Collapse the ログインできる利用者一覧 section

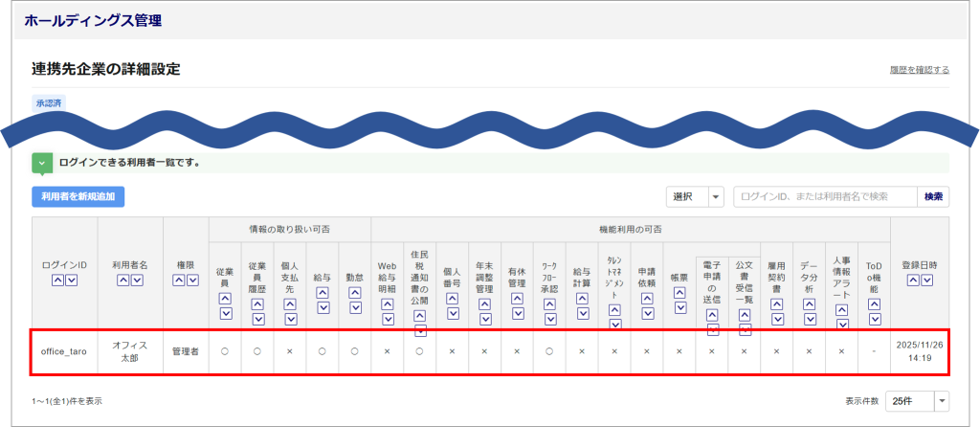[x=41, y=163]
